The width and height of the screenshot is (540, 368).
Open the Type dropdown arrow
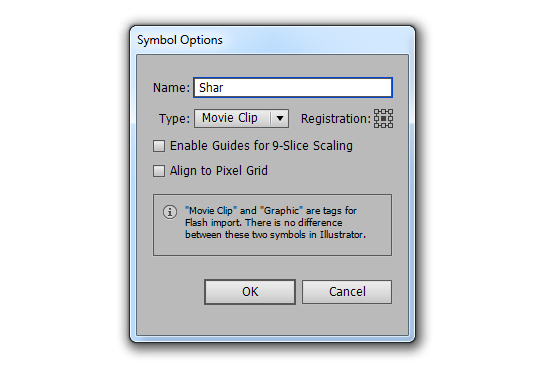point(280,118)
